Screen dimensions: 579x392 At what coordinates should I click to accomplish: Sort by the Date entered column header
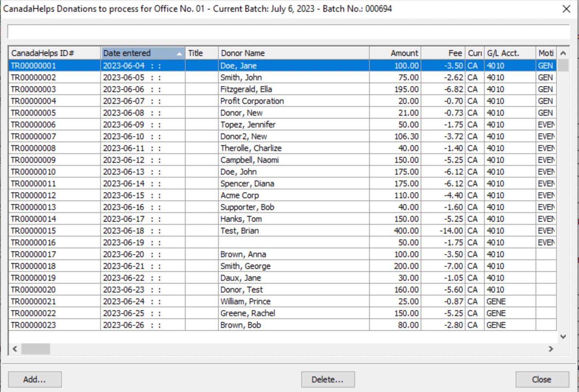143,53
